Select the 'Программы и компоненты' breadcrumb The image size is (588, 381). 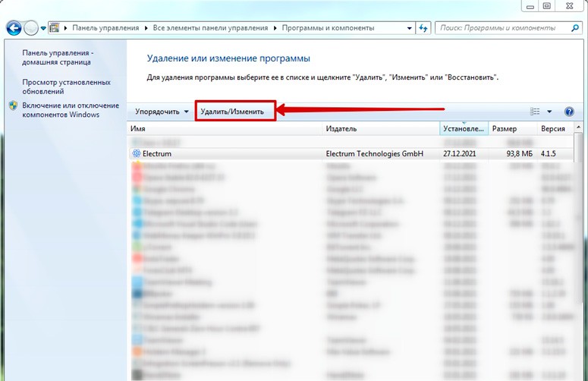[328, 28]
